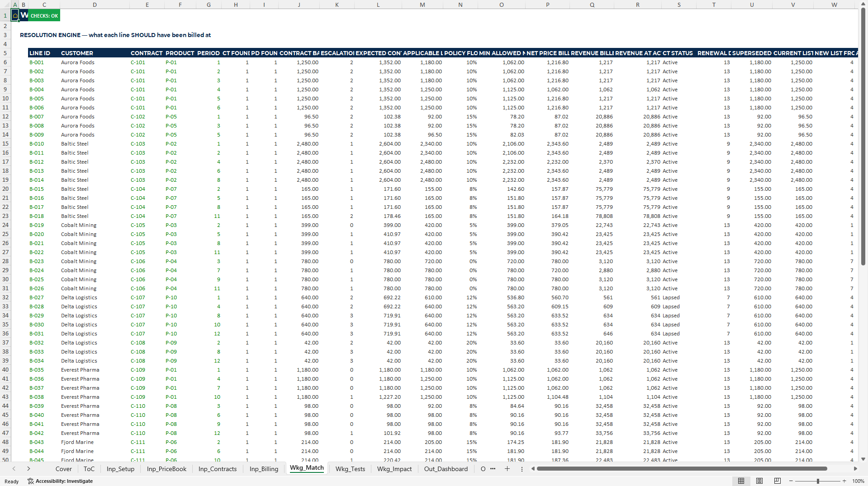868x486 pixels.
Task: Click the vertical scrollbar thumb
Action: [863, 137]
